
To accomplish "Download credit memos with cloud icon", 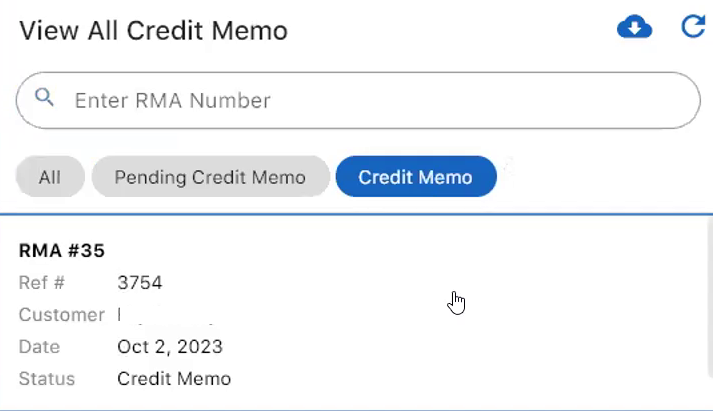I will (634, 28).
